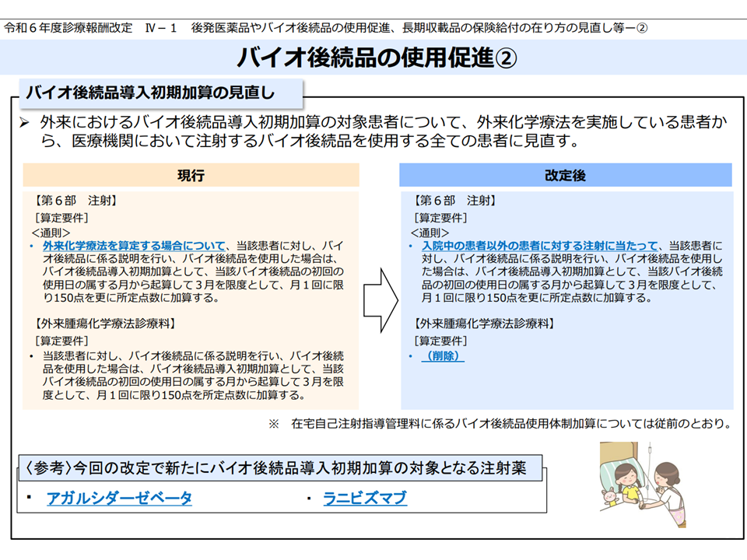The width and height of the screenshot is (747, 560).
Task: Click 【第6部 注射】 in the 現行 panel
Action: coord(75,201)
